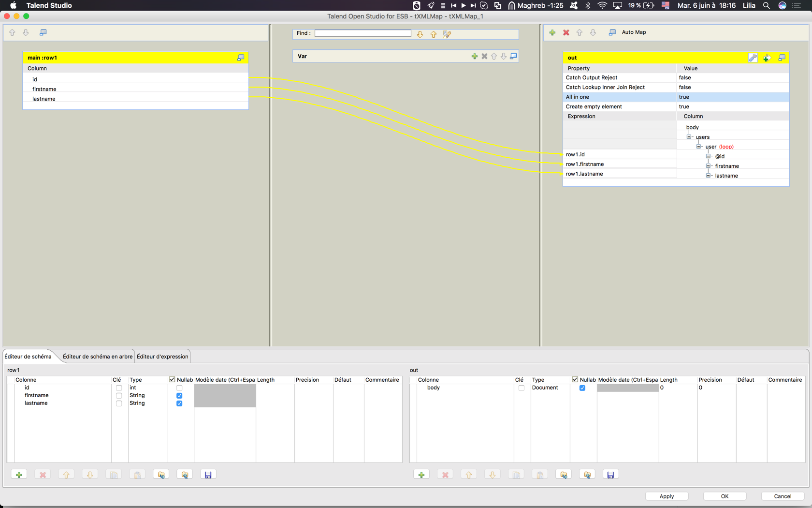Collapse the user (loop) tree node
This screenshot has width=812, height=508.
(698, 147)
